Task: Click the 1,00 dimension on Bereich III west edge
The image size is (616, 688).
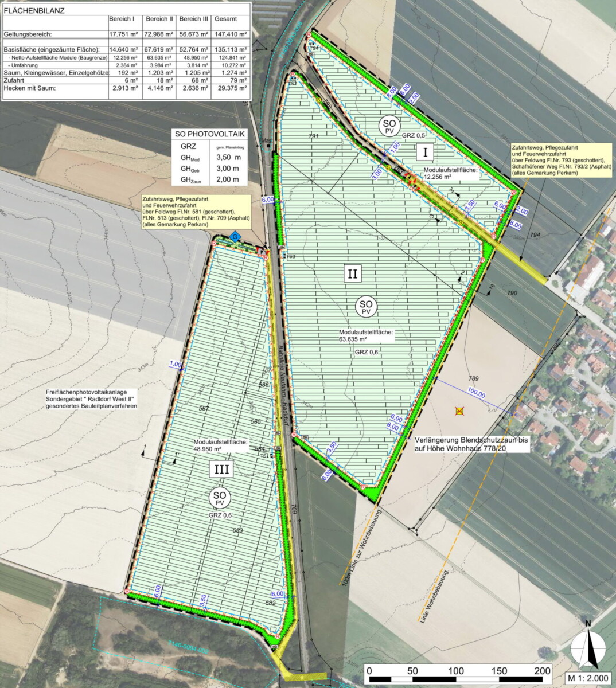Action: coord(176,364)
